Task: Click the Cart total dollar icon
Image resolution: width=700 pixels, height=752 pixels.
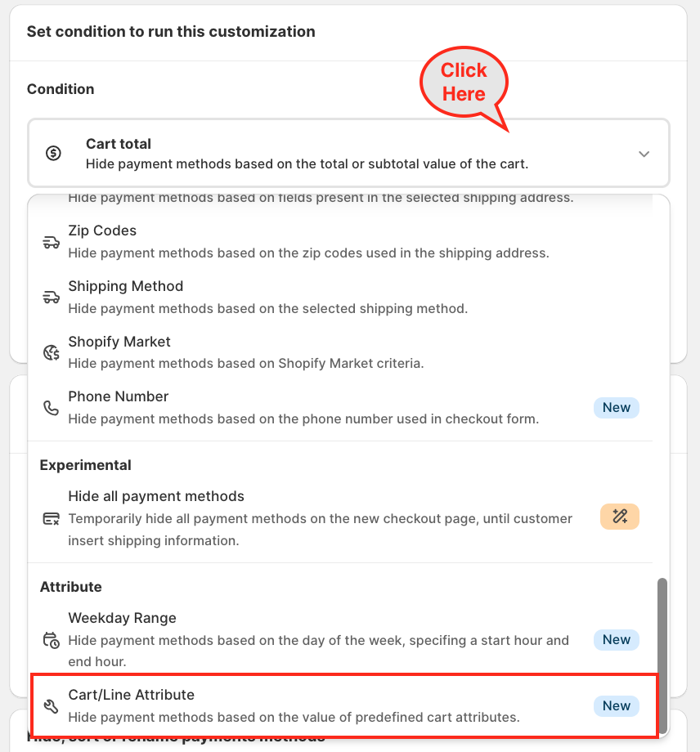Action: click(x=53, y=154)
